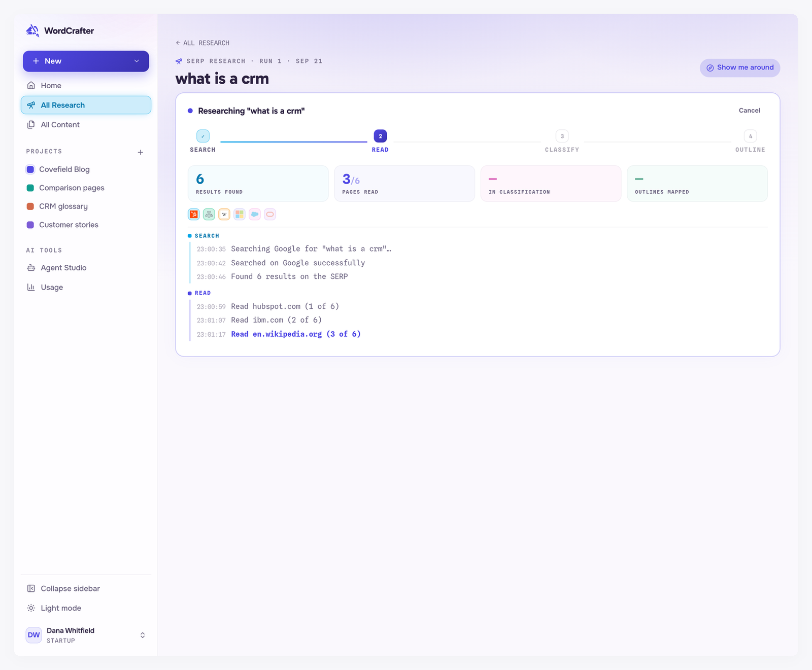Click the log line "Searching Google for "what is a crm"…"
This screenshot has height=670, width=812.
point(311,249)
